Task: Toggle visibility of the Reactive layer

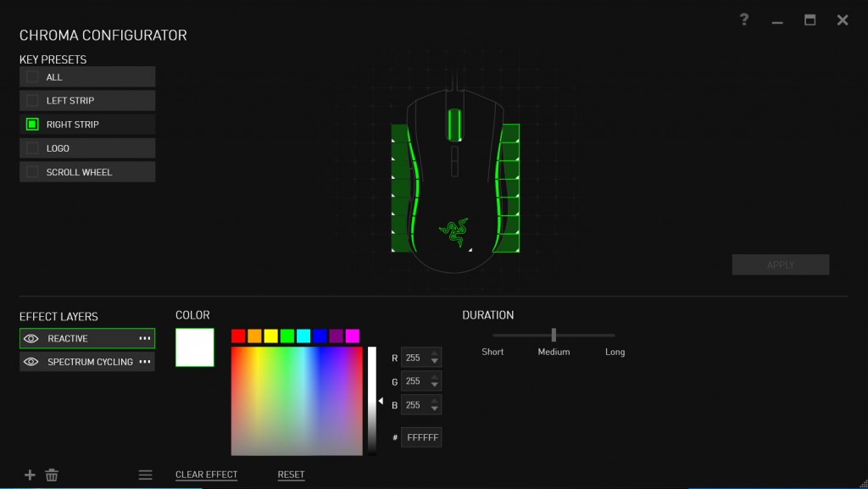Action: 31,338
